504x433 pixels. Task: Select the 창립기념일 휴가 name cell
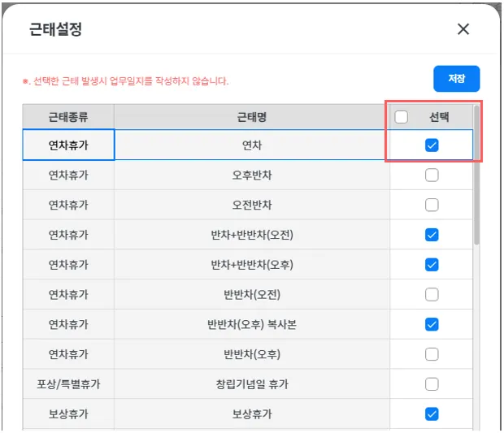252,383
